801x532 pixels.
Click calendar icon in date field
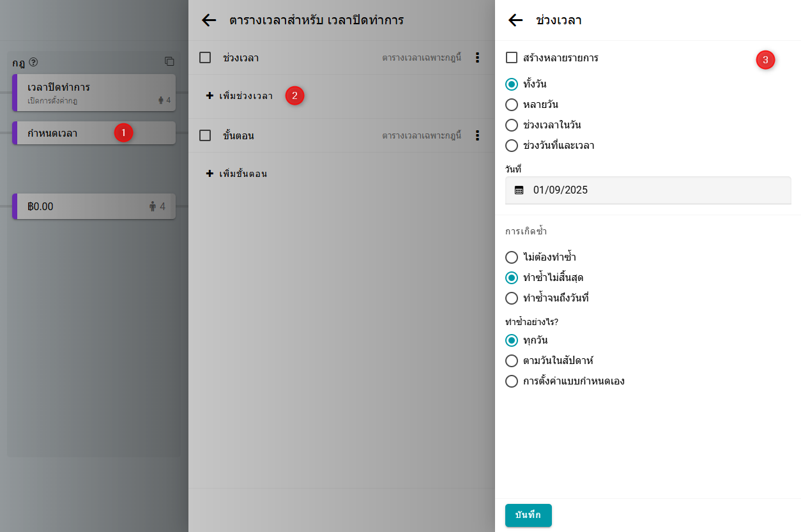pyautogui.click(x=519, y=190)
